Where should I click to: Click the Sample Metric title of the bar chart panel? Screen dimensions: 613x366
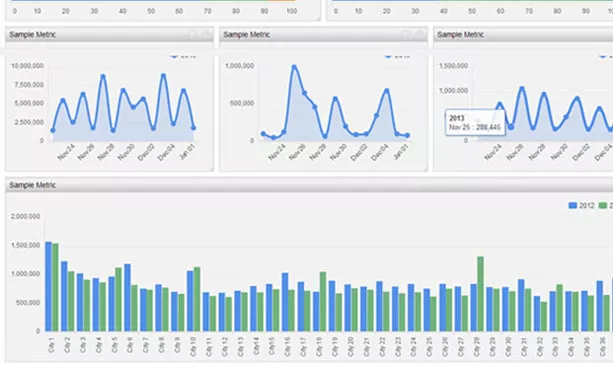(x=32, y=185)
